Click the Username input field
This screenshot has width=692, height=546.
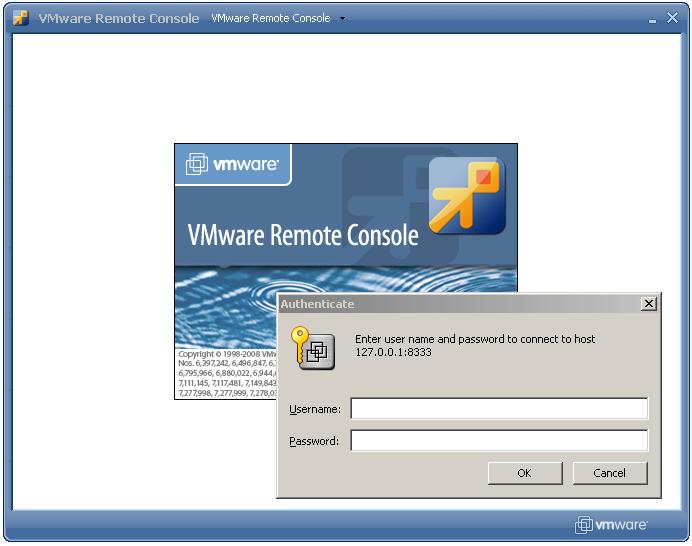point(499,408)
